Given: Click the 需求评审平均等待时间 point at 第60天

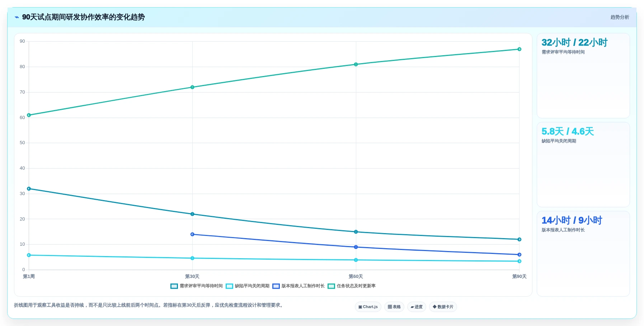Looking at the screenshot, I should point(356,232).
